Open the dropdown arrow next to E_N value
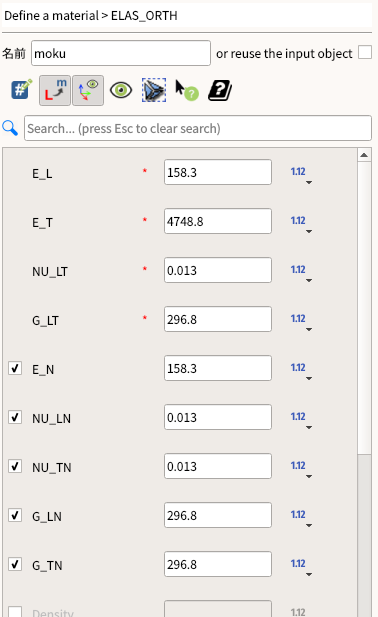 click(309, 379)
